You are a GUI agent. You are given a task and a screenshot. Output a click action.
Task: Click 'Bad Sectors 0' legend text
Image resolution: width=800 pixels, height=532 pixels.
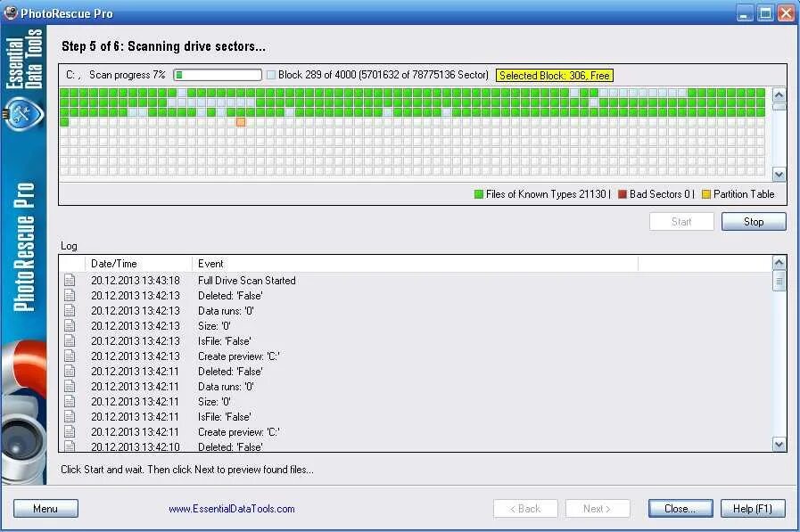[x=660, y=194]
